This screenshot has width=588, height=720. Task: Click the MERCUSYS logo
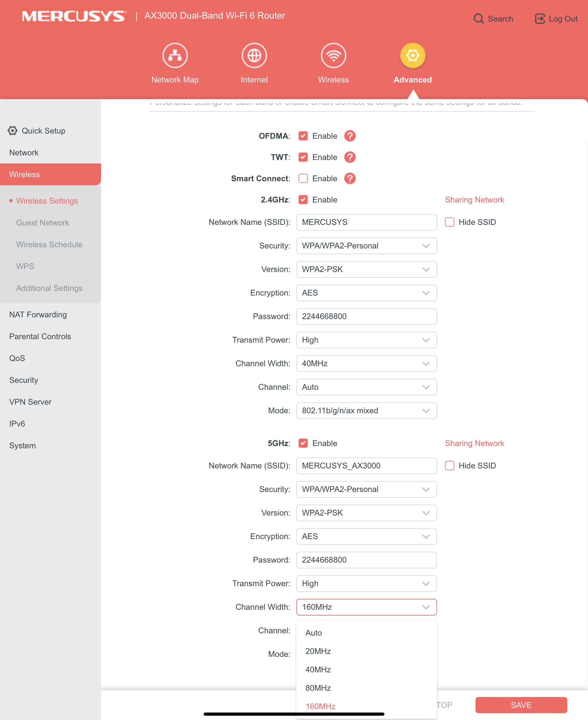(x=74, y=16)
